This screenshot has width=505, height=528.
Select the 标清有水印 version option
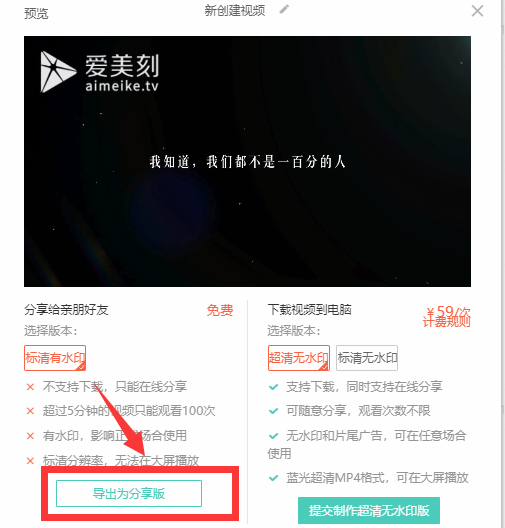point(55,358)
